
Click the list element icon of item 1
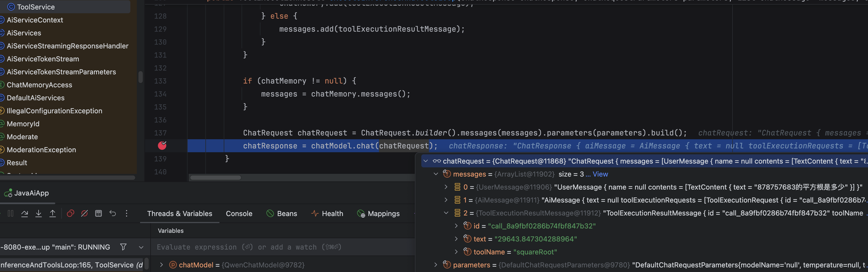click(x=457, y=200)
